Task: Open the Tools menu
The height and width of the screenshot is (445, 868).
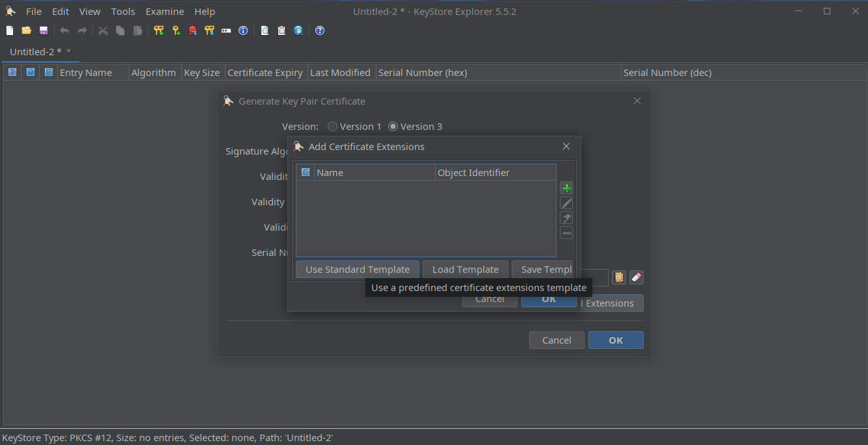Action: 123,12
